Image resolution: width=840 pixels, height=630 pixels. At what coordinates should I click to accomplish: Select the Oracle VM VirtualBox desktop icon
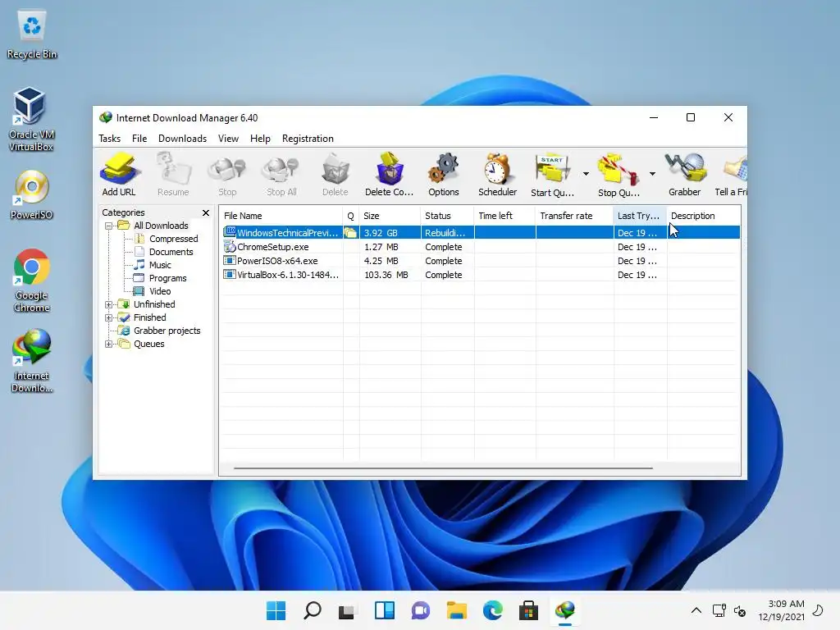(x=30, y=119)
